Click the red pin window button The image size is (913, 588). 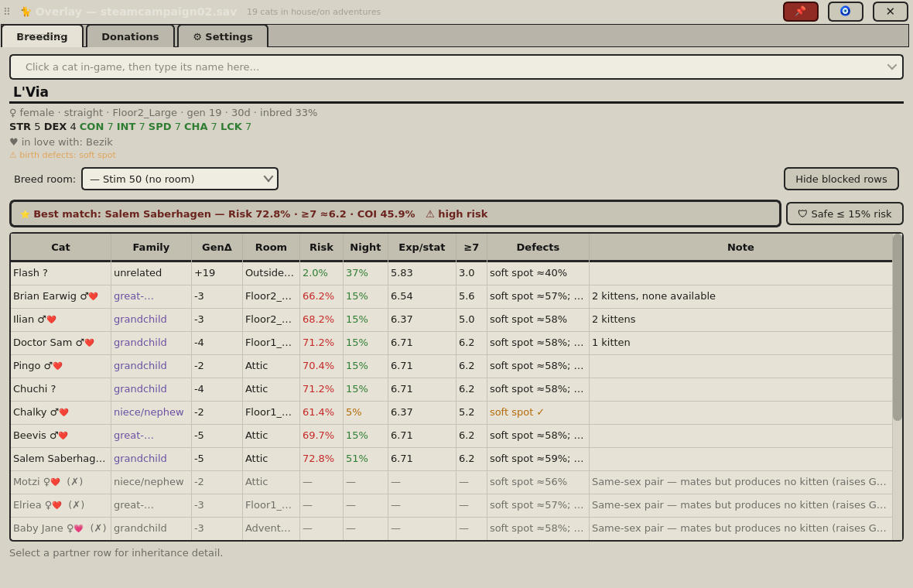click(x=801, y=12)
